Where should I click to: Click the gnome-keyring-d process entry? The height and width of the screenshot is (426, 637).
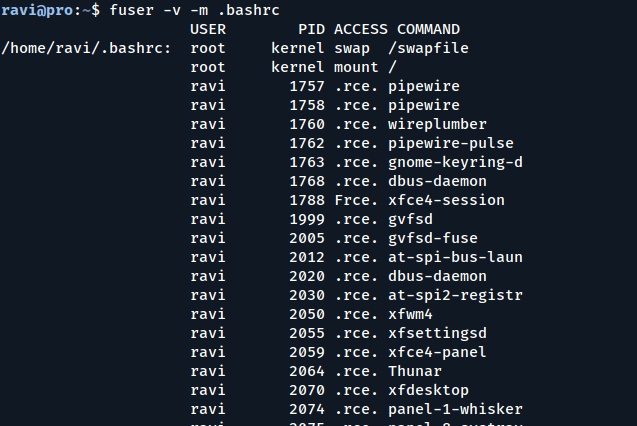point(455,162)
